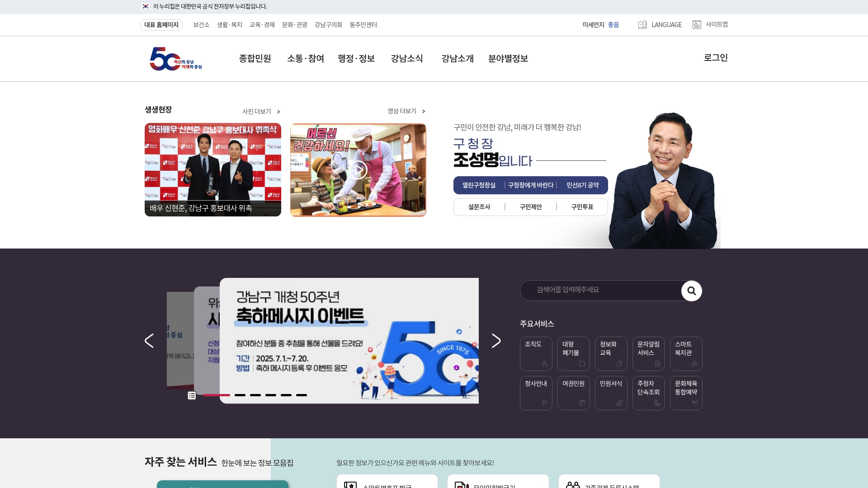This screenshot has height=488, width=868.
Task: Open 열린구청장실 link
Action: (x=479, y=185)
